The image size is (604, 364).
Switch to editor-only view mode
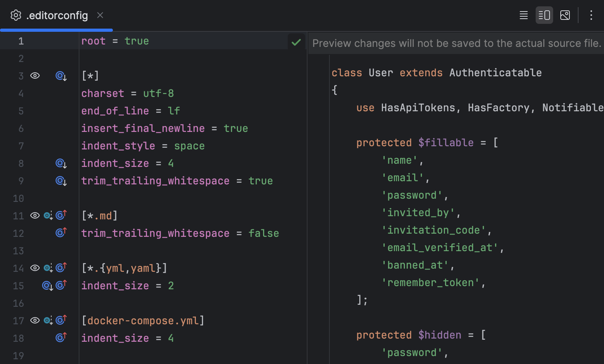tap(524, 15)
